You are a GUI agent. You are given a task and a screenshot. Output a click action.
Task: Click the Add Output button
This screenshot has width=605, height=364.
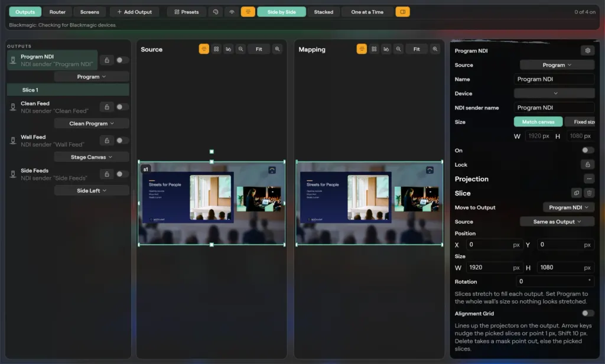(134, 12)
